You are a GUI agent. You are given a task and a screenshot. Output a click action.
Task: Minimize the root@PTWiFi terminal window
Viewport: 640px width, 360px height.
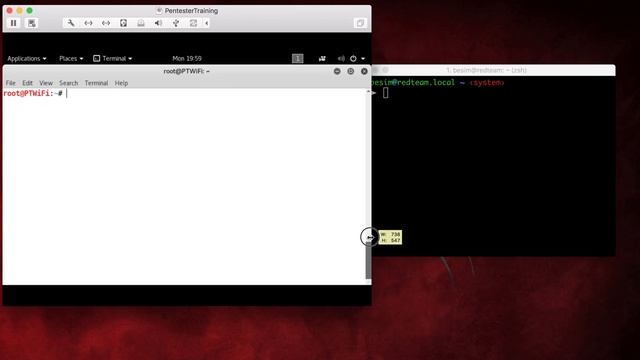(x=337, y=71)
